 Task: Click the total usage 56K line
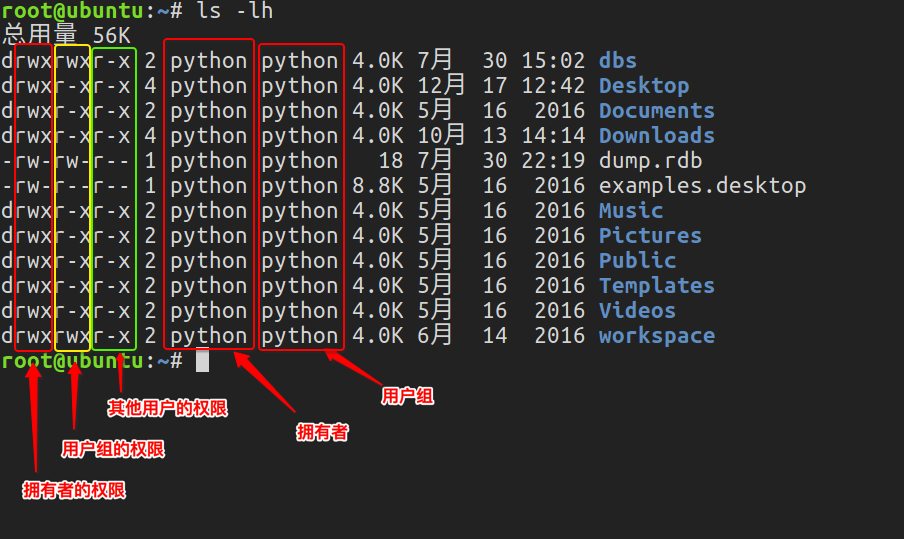point(66,35)
